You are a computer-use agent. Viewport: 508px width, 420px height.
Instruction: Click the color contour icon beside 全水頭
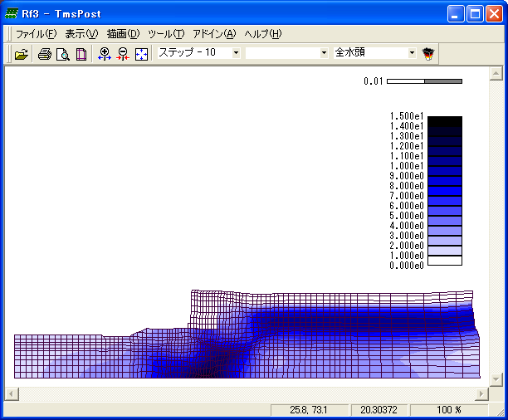(x=428, y=53)
